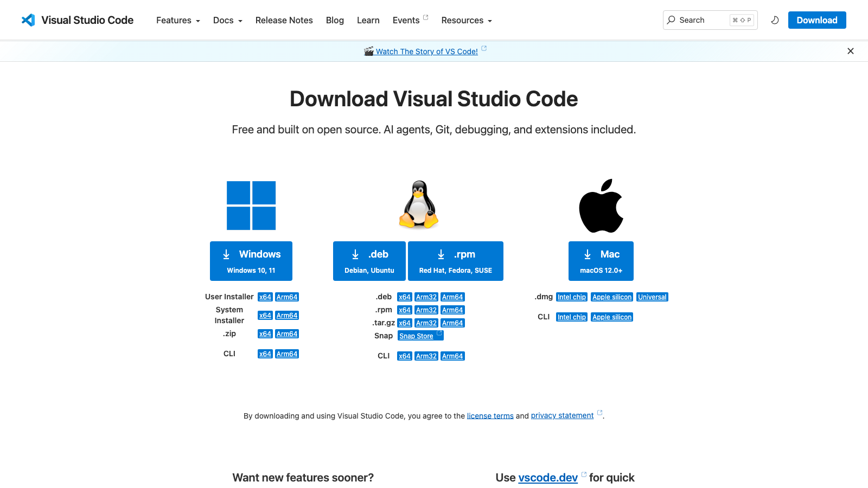
Task: Close the VS Code story banner
Action: point(851,51)
